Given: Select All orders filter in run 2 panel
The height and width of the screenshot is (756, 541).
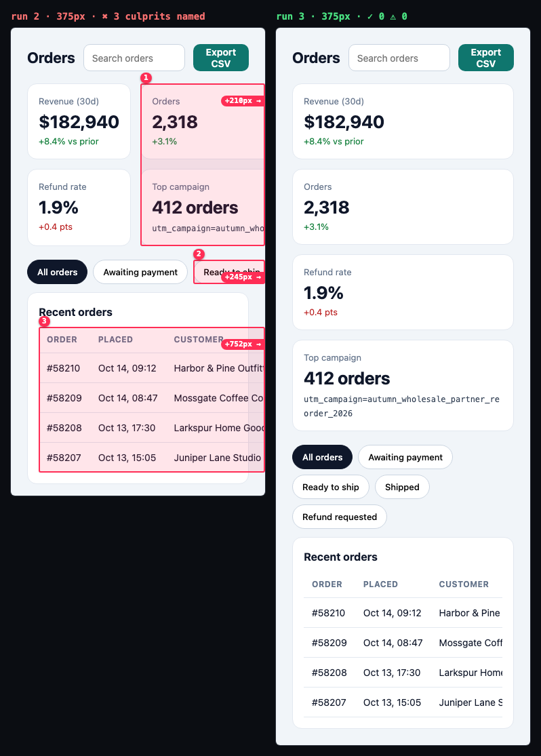Looking at the screenshot, I should pos(58,272).
